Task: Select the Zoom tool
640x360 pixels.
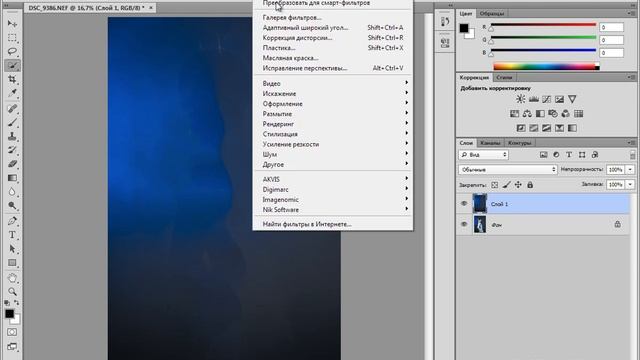Action: [x=12, y=292]
